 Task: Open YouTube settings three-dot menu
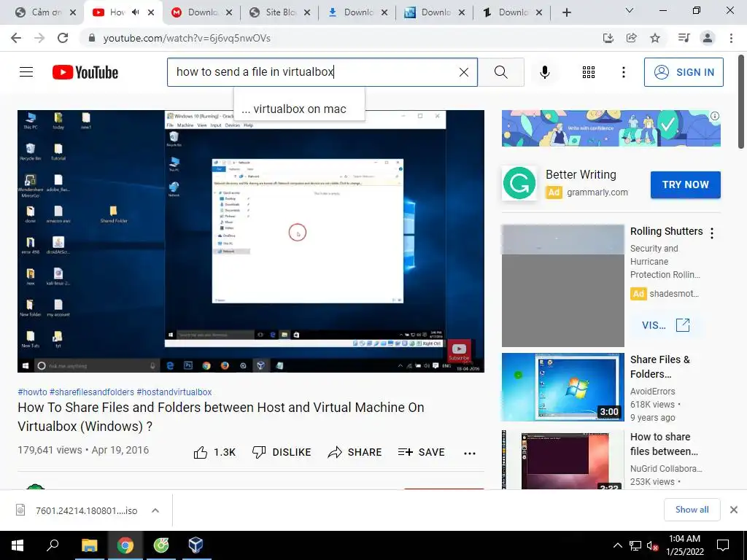pyautogui.click(x=623, y=72)
